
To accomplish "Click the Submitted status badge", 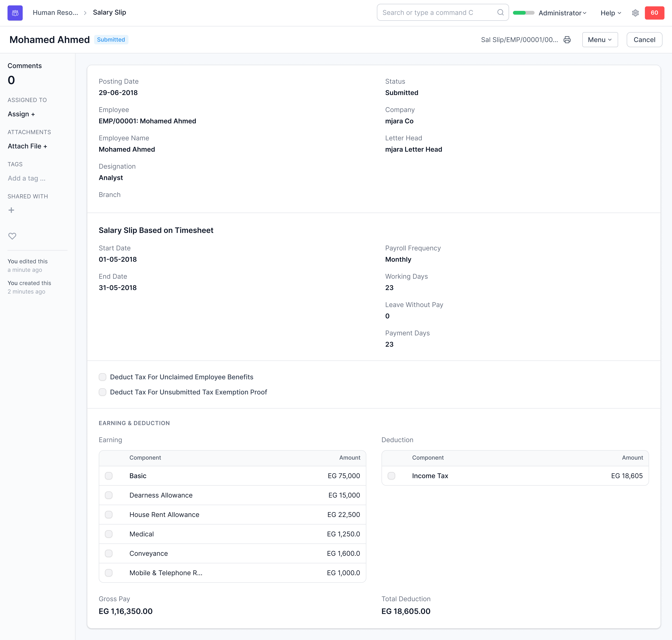I will click(x=111, y=40).
